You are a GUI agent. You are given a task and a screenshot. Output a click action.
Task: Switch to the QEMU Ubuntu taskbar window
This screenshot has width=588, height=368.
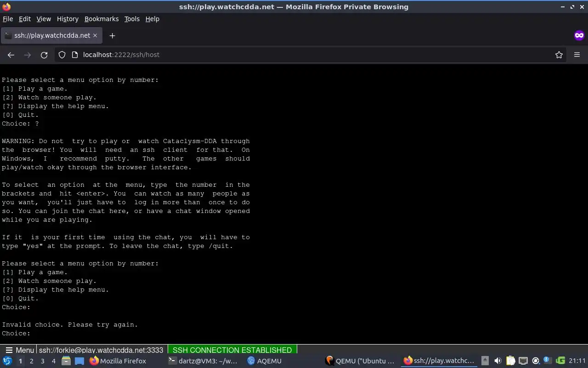coord(360,361)
